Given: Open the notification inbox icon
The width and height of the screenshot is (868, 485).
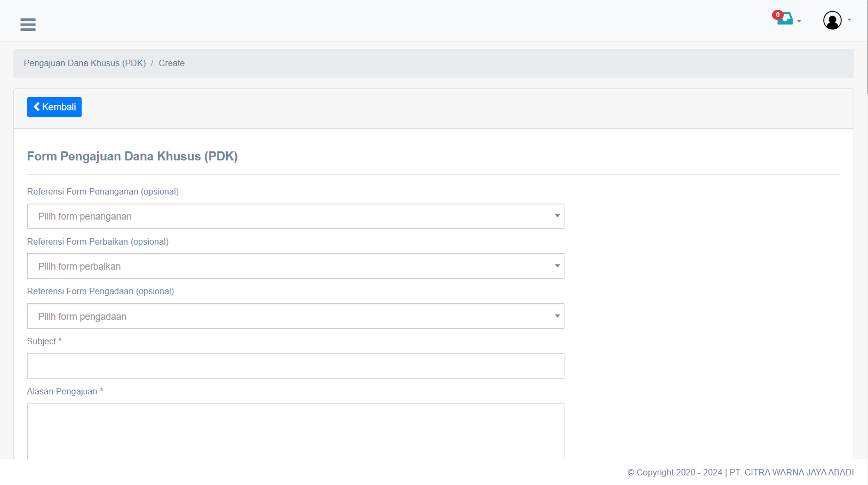Looking at the screenshot, I should tap(786, 19).
